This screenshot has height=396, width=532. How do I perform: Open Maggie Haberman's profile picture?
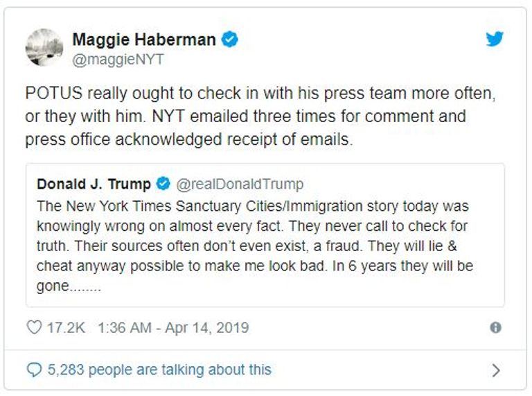[44, 48]
